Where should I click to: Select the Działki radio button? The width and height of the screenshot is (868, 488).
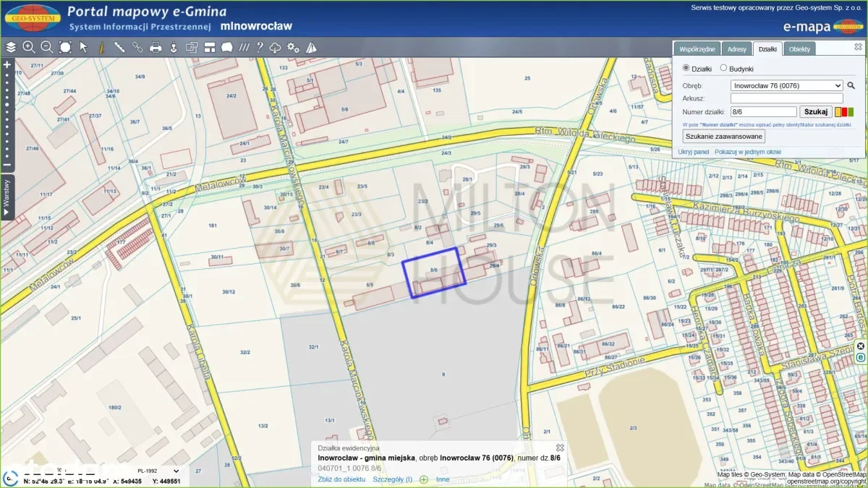pyautogui.click(x=686, y=68)
